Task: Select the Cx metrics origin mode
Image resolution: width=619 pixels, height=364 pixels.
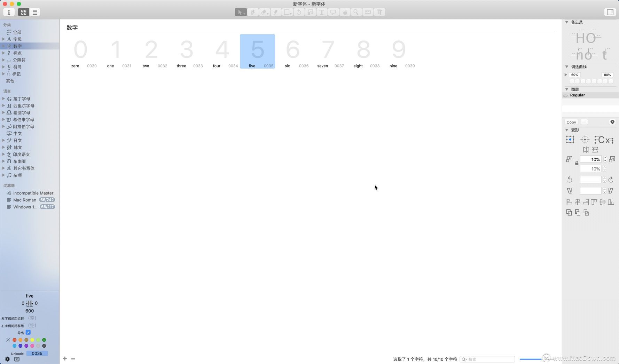Action: point(604,140)
